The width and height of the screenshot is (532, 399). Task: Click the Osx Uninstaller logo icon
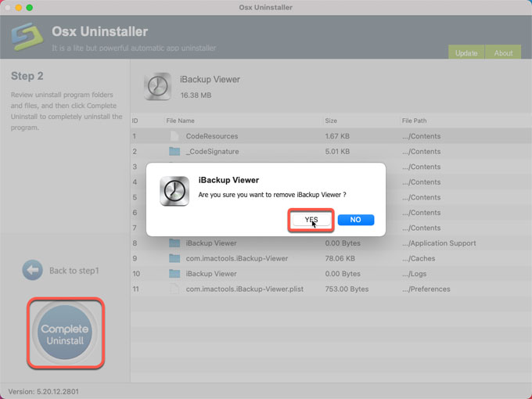[x=27, y=37]
